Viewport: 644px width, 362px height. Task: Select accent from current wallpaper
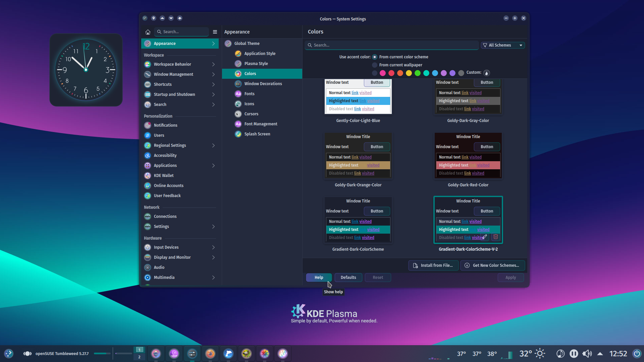pos(375,65)
